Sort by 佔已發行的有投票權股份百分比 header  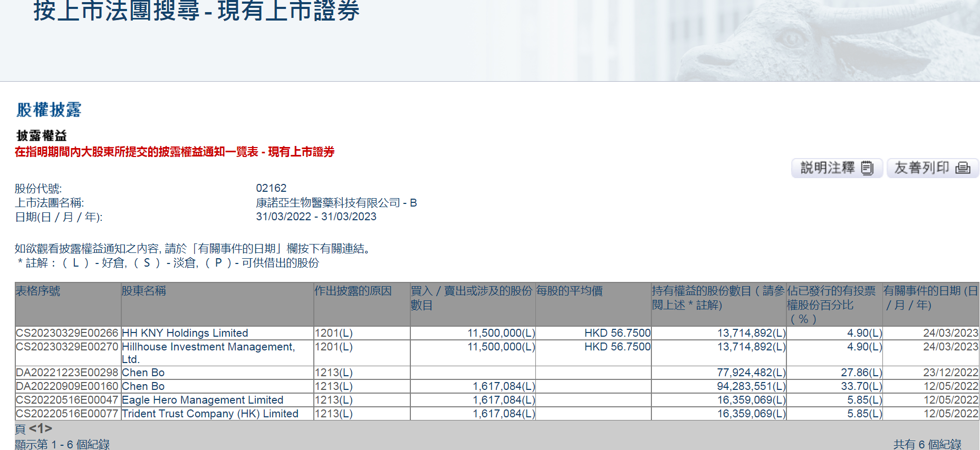831,305
